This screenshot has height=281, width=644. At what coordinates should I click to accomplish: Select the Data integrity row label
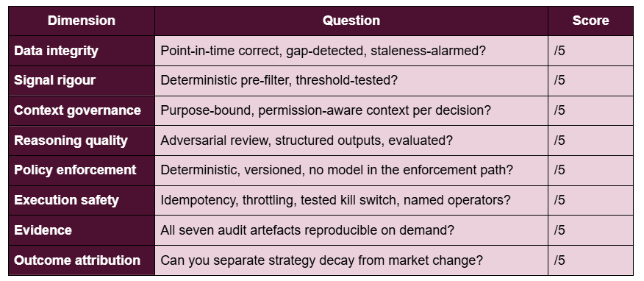point(82,51)
